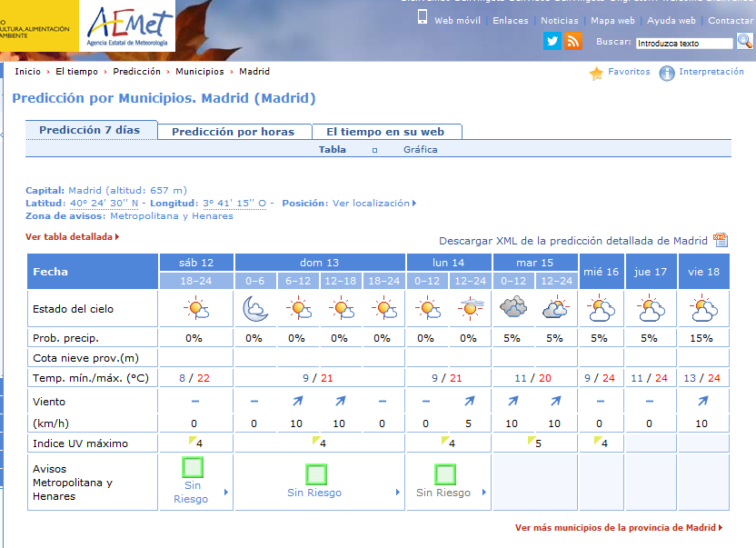The height and width of the screenshot is (548, 756).
Task: Open the Noticias menu link
Action: click(560, 20)
